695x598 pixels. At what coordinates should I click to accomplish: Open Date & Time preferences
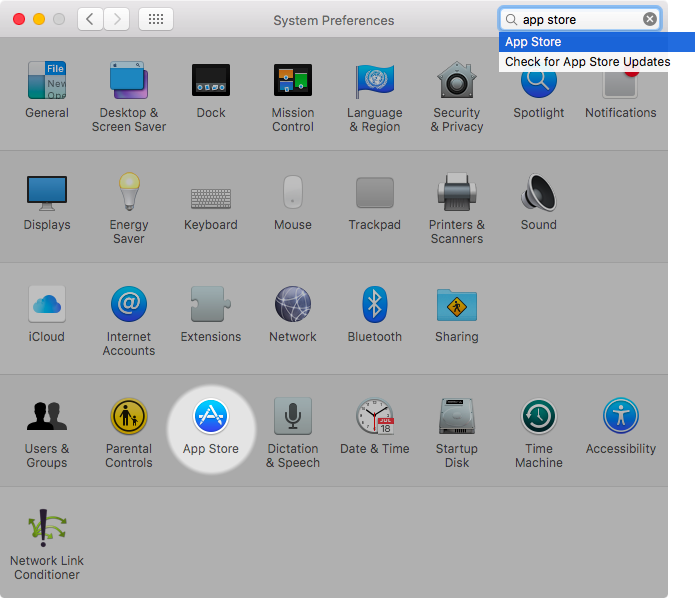pyautogui.click(x=375, y=426)
